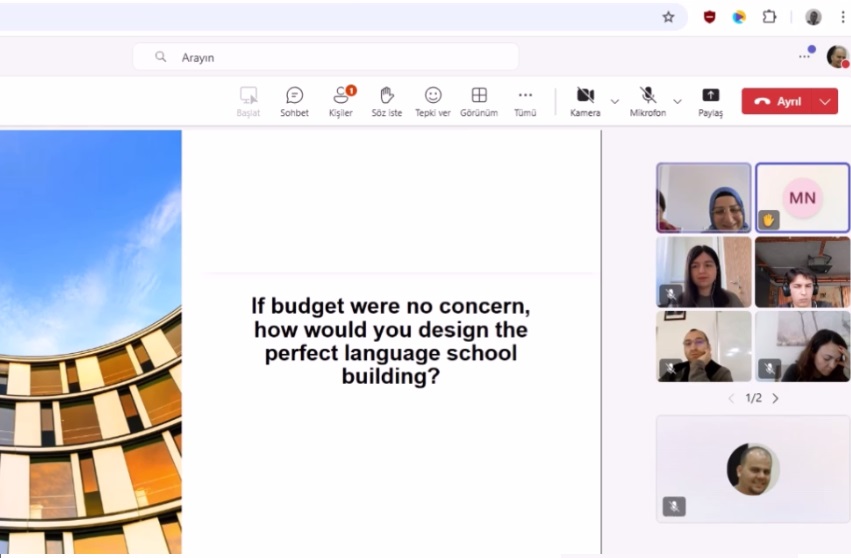Turn on the Kamera
Screen dimensions: 851x558
pyautogui.click(x=585, y=102)
